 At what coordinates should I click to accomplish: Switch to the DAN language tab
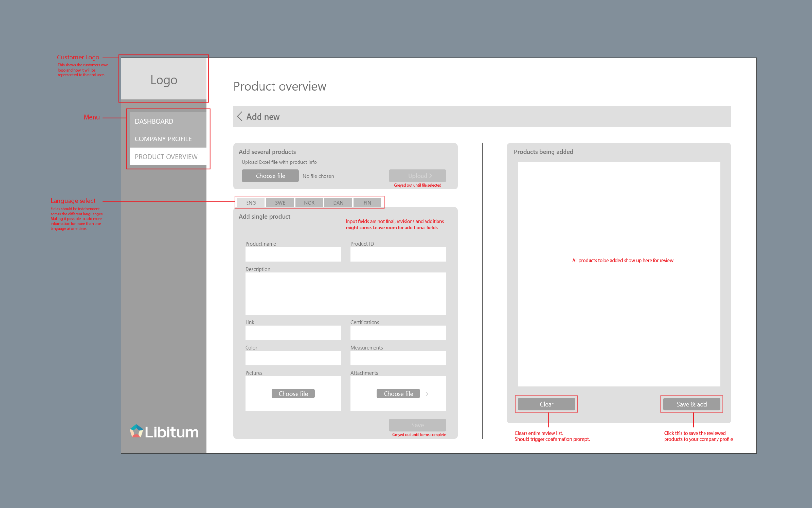click(x=338, y=202)
